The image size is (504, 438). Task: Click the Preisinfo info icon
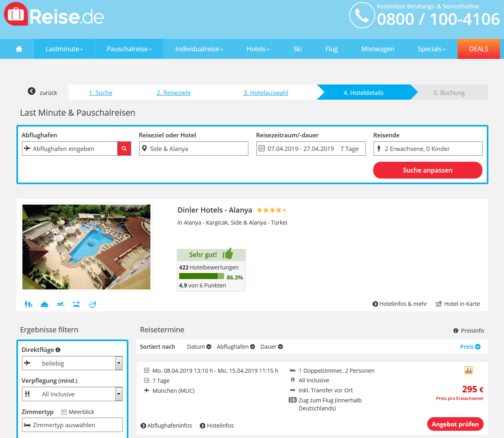pos(456,331)
